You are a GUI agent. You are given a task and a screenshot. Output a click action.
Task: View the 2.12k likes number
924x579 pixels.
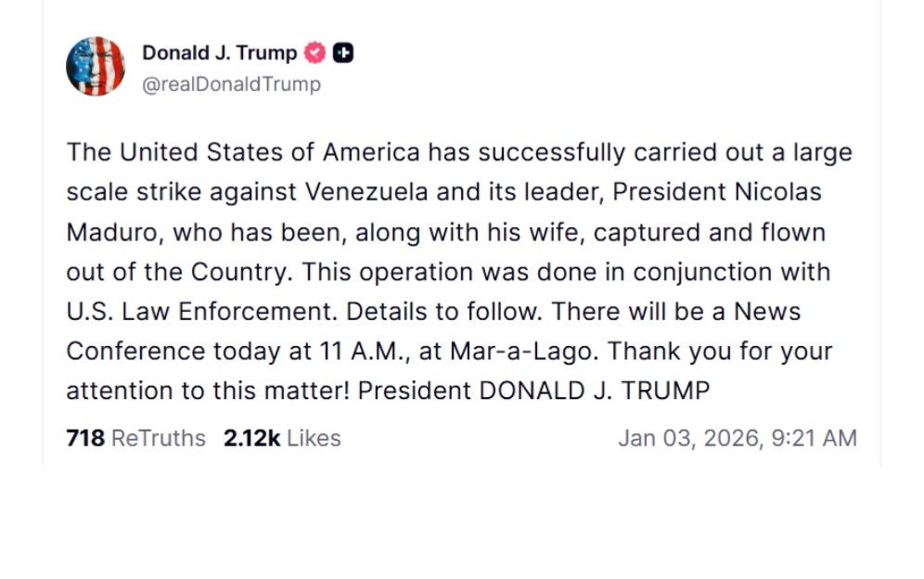[x=251, y=438]
